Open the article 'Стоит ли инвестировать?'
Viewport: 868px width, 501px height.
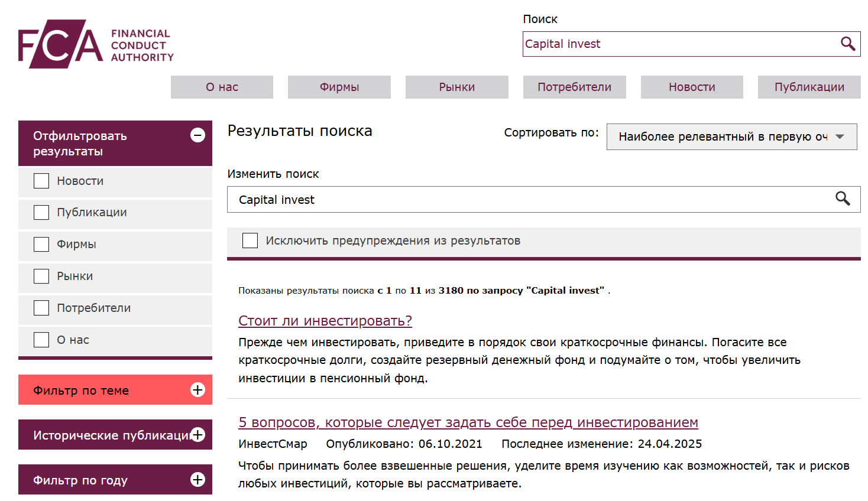[x=325, y=321]
